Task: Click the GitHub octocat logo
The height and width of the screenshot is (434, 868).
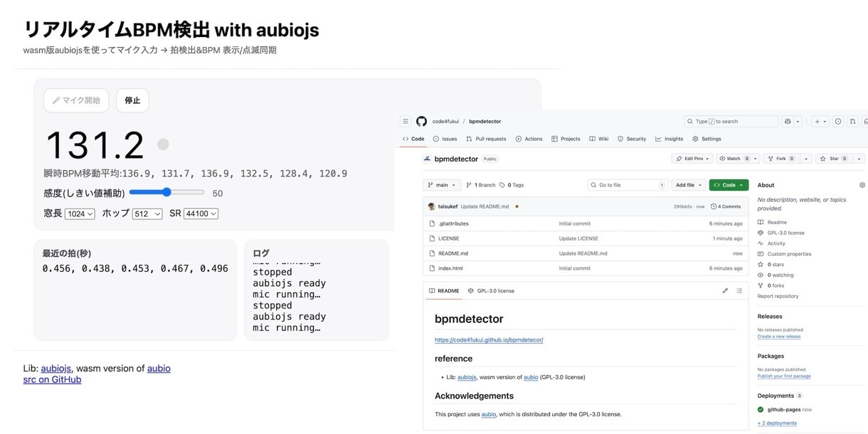Action: (x=421, y=122)
